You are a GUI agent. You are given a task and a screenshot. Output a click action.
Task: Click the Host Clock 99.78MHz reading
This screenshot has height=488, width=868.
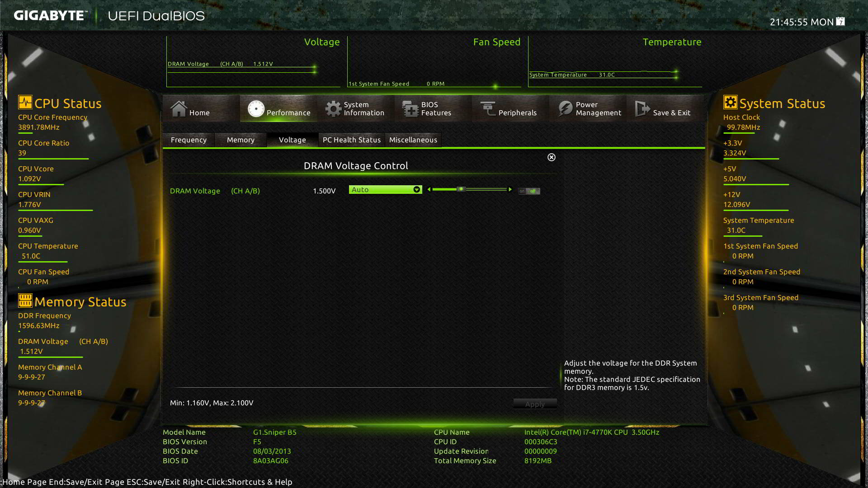tap(743, 127)
